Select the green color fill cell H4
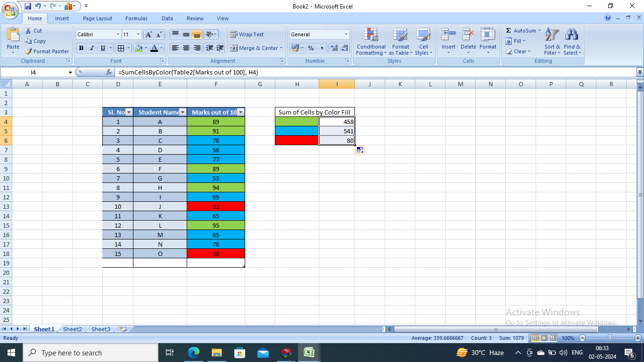This screenshot has height=362, width=644. (x=297, y=122)
